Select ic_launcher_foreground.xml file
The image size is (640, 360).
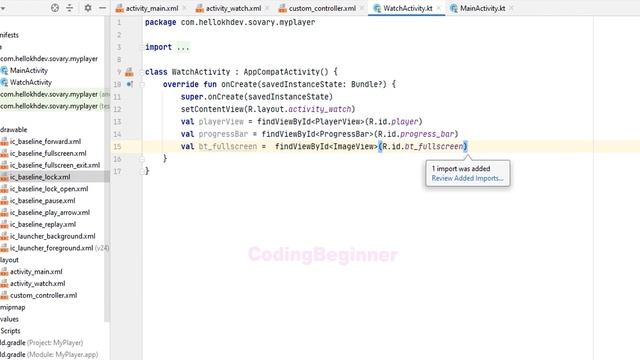[x=51, y=248]
